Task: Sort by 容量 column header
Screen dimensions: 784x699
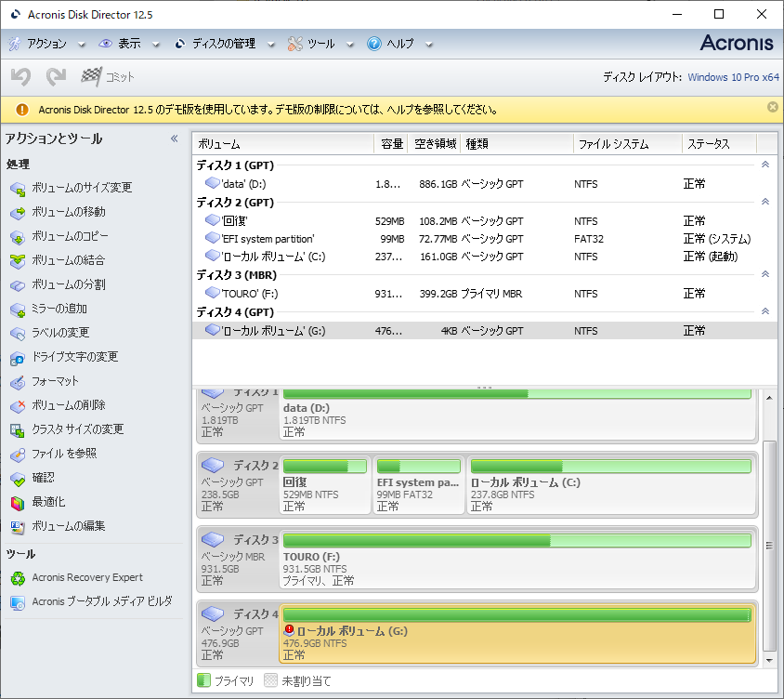Action: coord(391,144)
